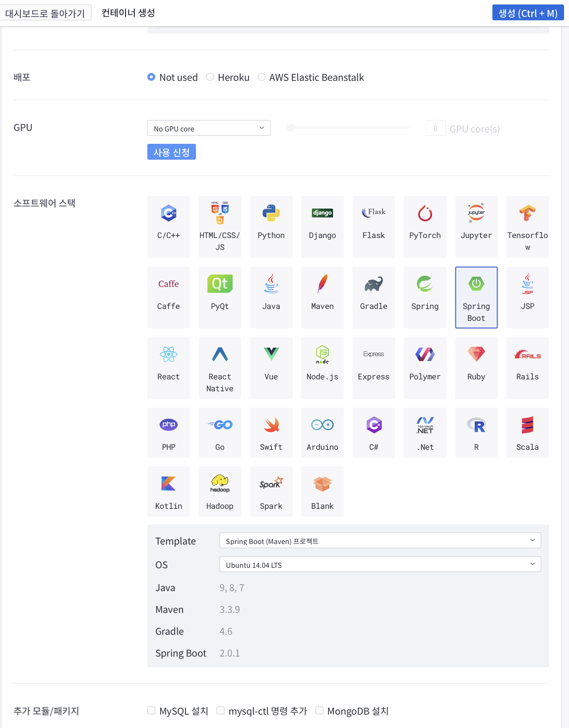This screenshot has height=728, width=569.
Task: Open the No GPU core dropdown
Action: [209, 128]
